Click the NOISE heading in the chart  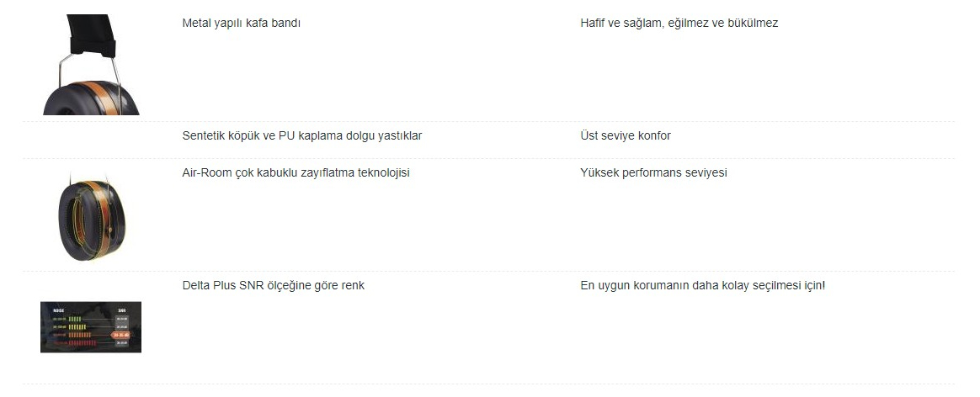coord(59,310)
